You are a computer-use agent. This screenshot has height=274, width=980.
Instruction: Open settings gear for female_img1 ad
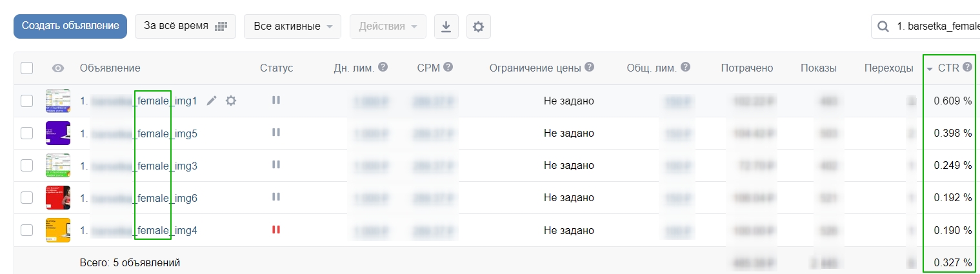[x=231, y=101]
